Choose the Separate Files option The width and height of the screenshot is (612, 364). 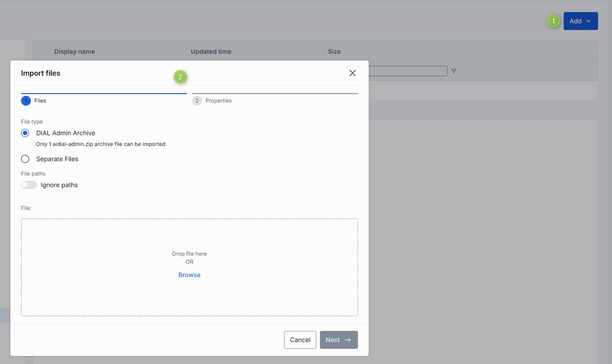[26, 159]
